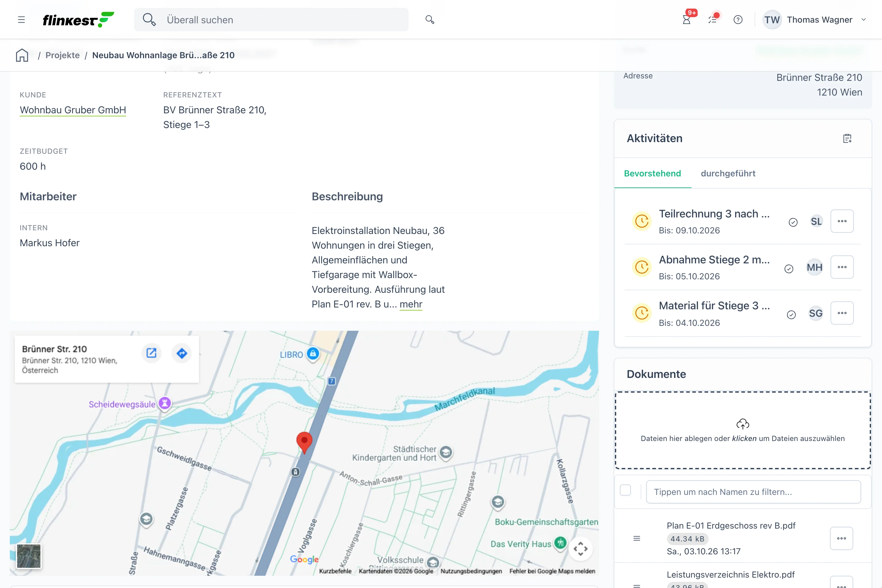This screenshot has width=882, height=588.
Task: Open notifications with 9+ badge
Action: pyautogui.click(x=687, y=20)
